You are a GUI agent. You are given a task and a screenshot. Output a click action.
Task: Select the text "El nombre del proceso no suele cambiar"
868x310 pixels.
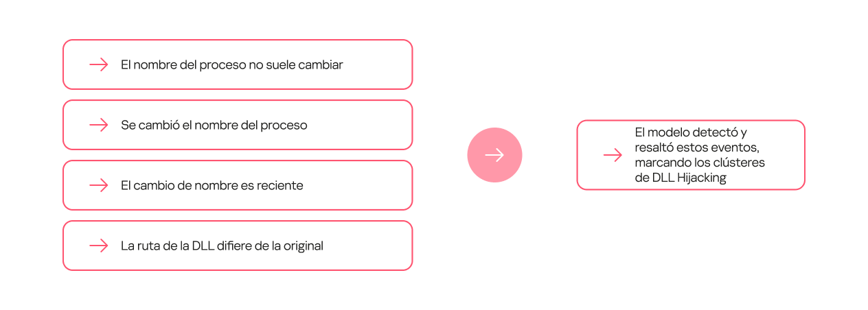[231, 64]
